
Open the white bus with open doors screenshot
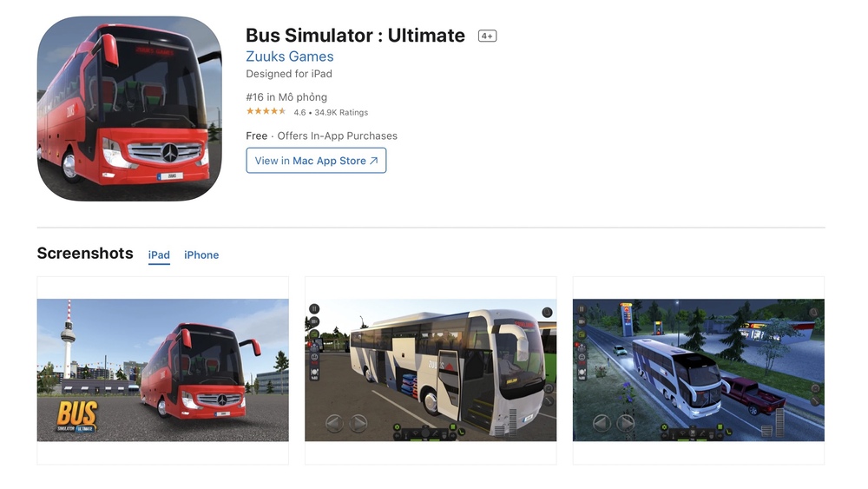tap(431, 370)
